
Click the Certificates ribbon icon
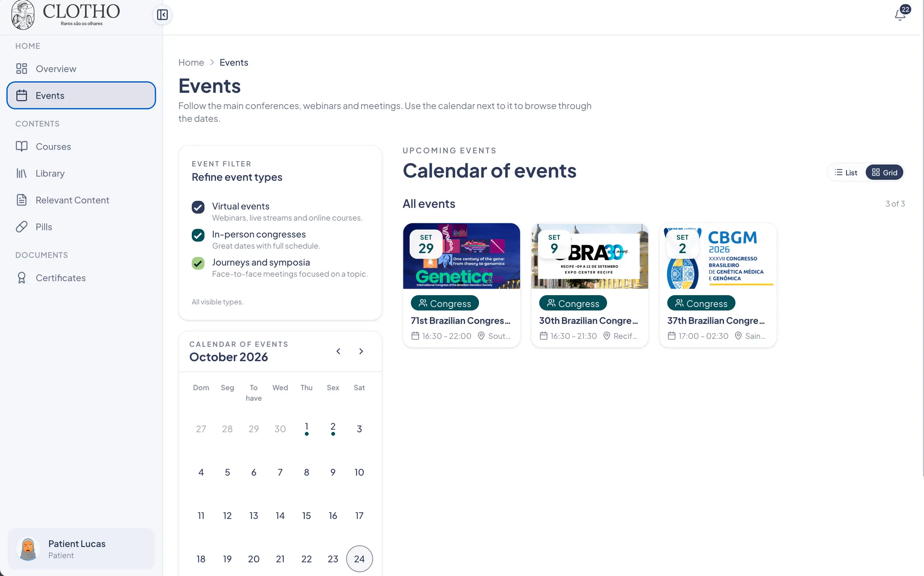point(22,278)
